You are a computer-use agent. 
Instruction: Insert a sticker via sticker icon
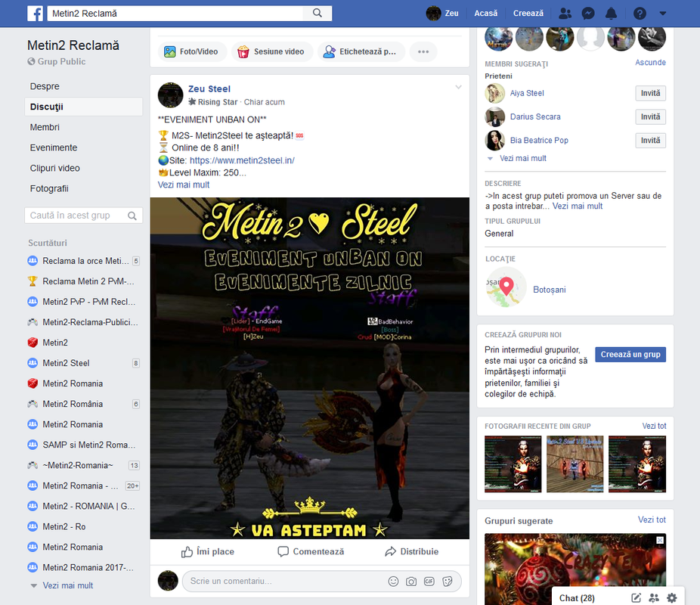(x=448, y=582)
